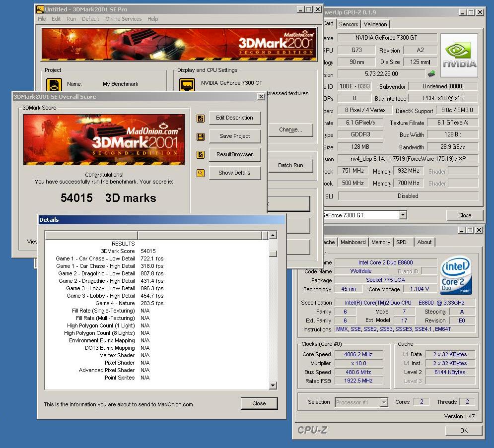
Task: Open the GeForce 7300 GT card dropdown
Action: (x=403, y=215)
